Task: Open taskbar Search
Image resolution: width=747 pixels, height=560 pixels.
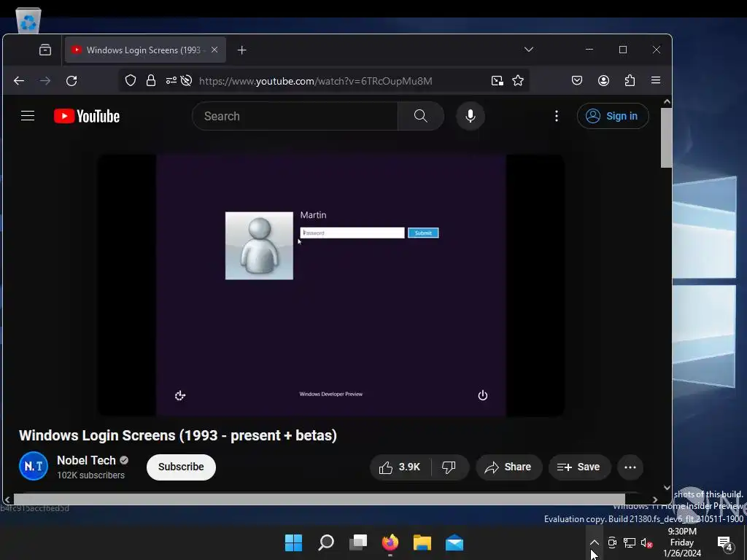Action: coord(326,542)
